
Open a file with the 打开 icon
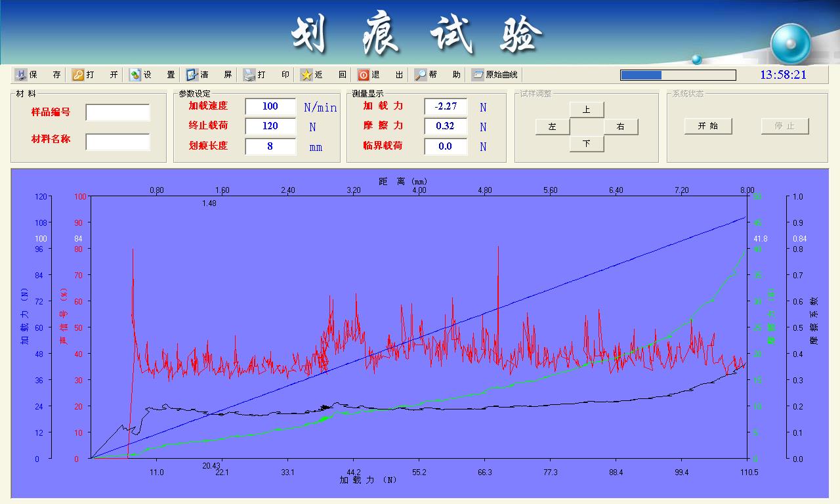coord(78,75)
